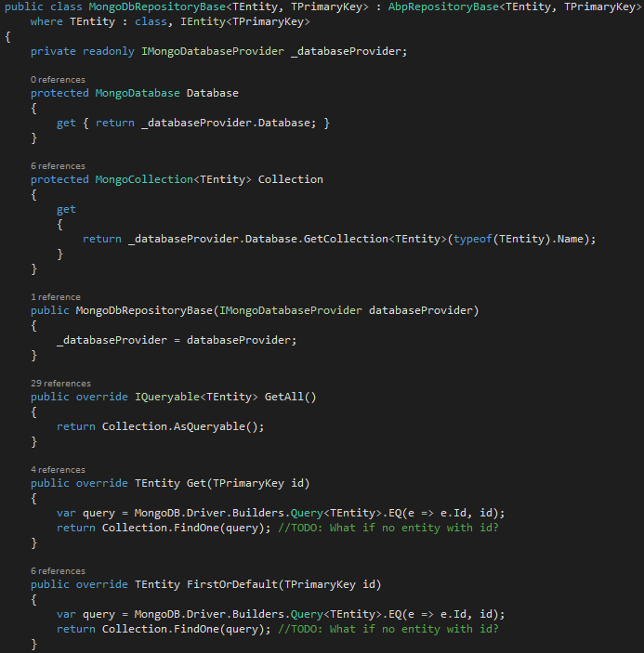Open '6 references' CodeLens above the FirstOrDefault method
The image size is (644, 653).
tap(58, 571)
